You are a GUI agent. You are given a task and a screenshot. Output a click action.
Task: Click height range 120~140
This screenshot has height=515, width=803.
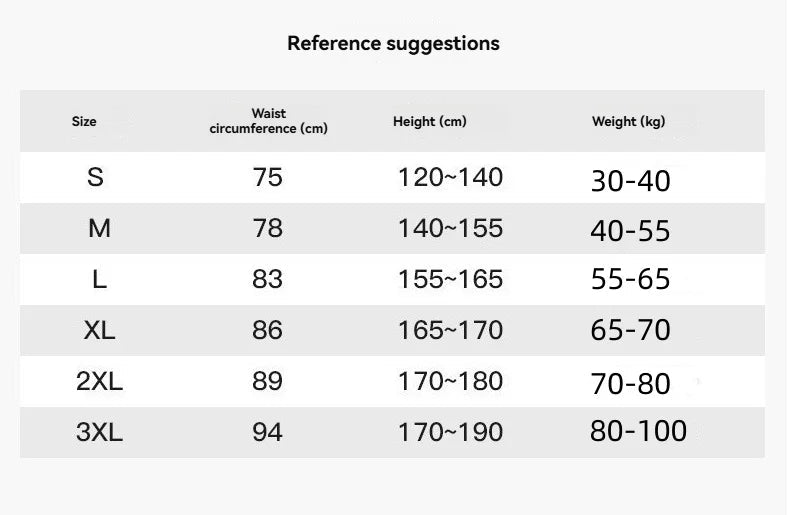[450, 177]
